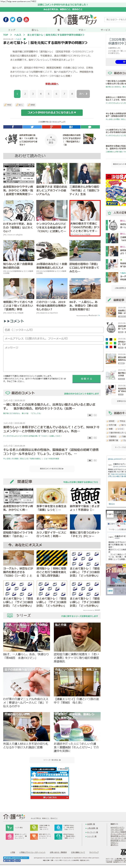Image resolution: width=126 pixels, height=868 pixels.
Task: Open the YouTube icon in the header
Action: pyautogui.click(x=26, y=20)
